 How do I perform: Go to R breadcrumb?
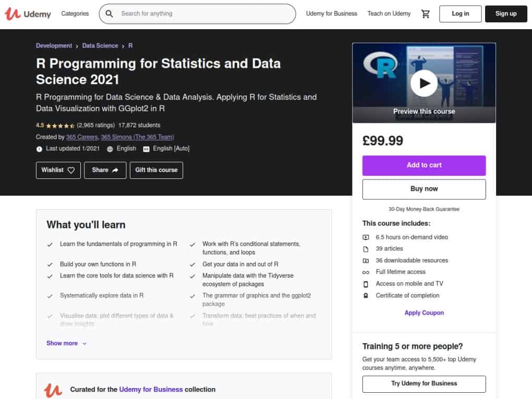point(130,46)
